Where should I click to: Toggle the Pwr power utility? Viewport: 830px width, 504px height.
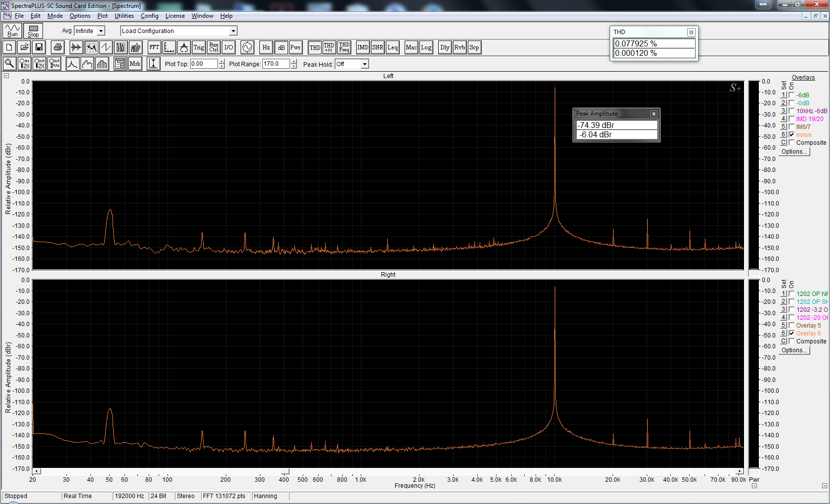tap(295, 47)
